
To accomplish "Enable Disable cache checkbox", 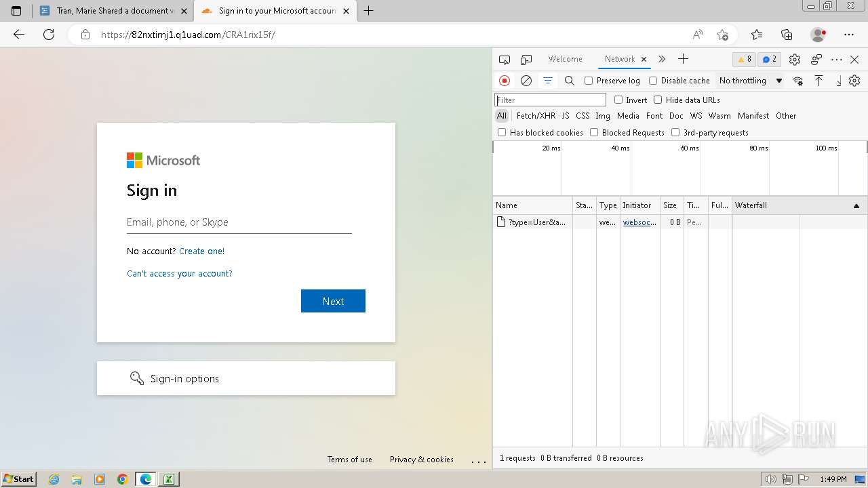I will 653,81.
